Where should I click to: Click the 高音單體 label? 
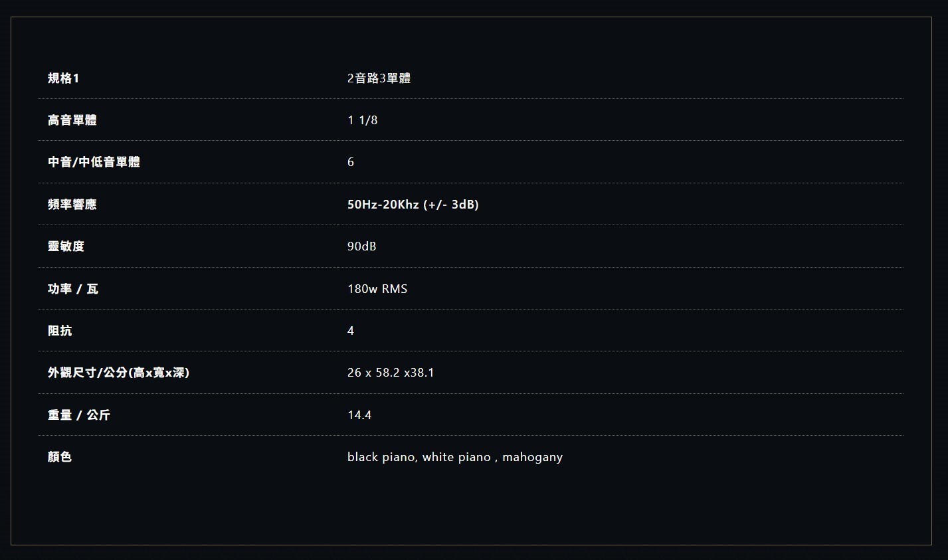(x=72, y=120)
